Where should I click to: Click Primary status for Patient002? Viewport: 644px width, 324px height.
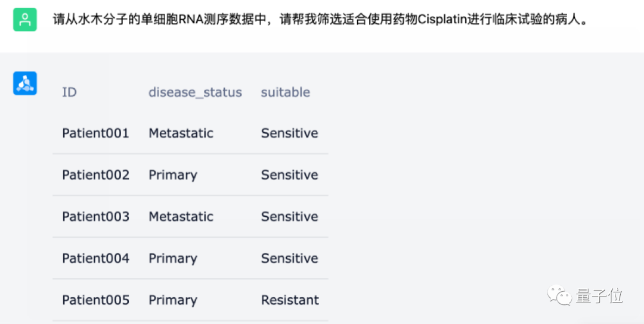[172, 175]
